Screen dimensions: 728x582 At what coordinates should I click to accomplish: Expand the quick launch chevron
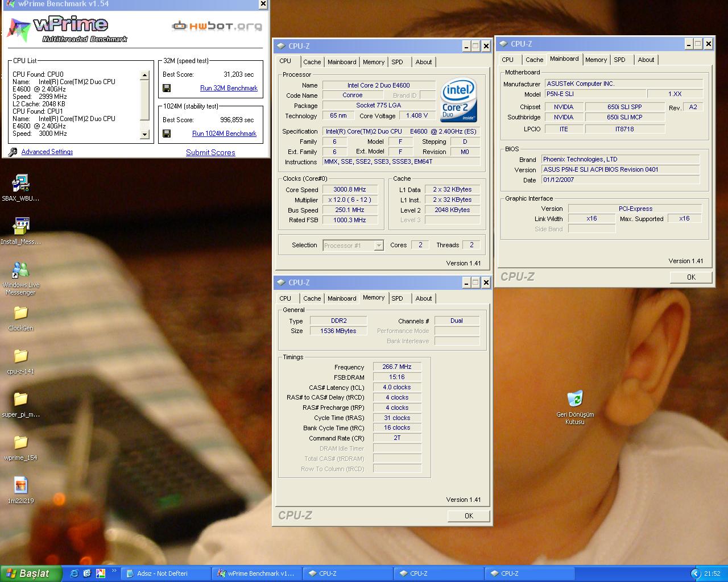[114, 571]
